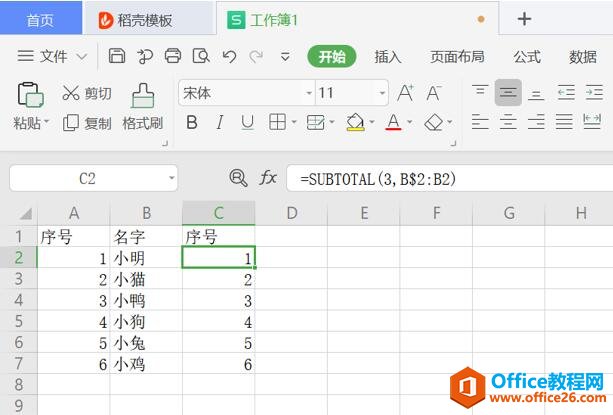
Task: Increase font size with A+ icon
Action: (405, 93)
